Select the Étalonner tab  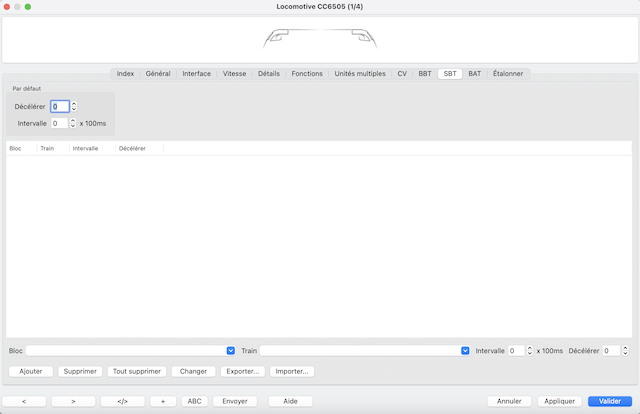click(508, 74)
